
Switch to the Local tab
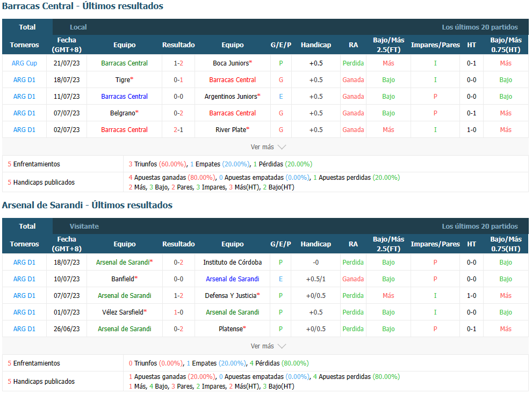click(78, 27)
